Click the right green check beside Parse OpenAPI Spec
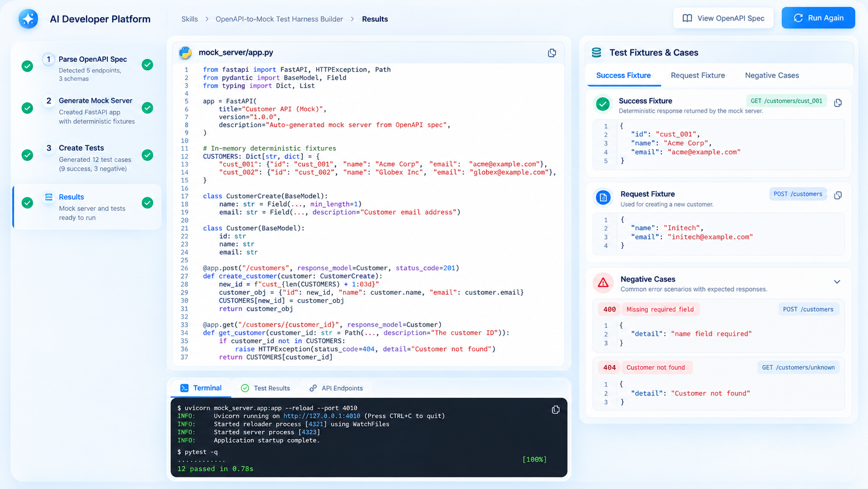Viewport: 868px width, 489px height. 147,64
